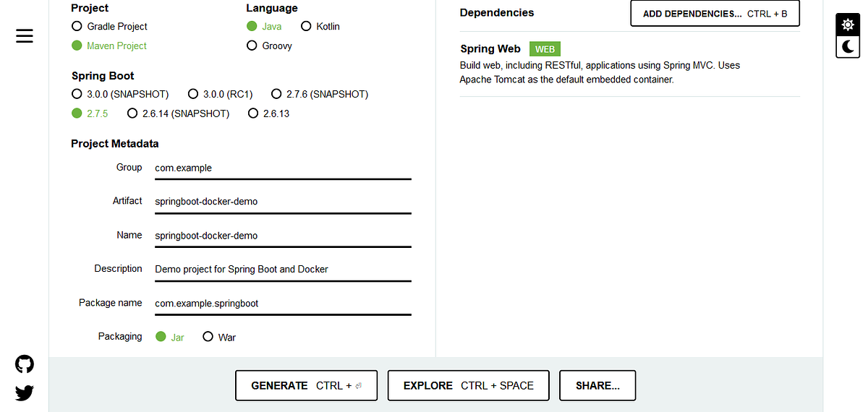Click the Spring Boot section heading
The width and height of the screenshot is (868, 412).
103,76
